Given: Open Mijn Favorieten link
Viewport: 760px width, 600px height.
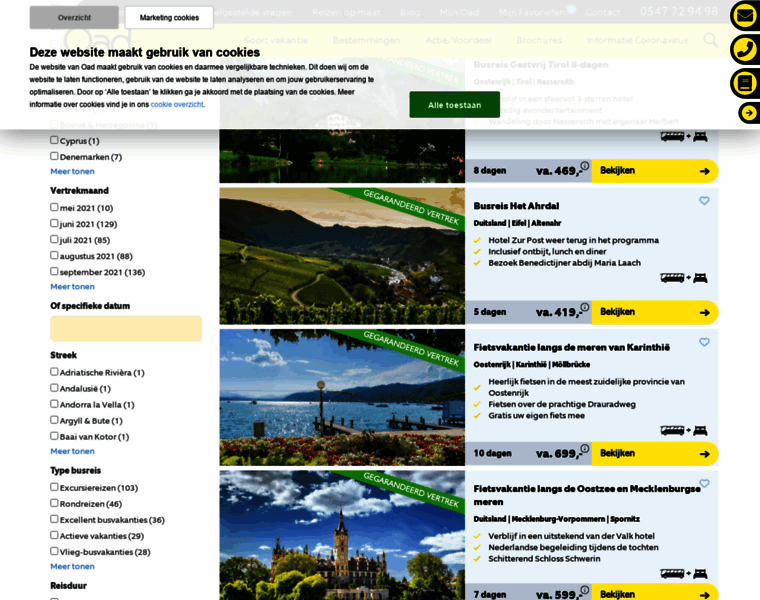Looking at the screenshot, I should click(532, 12).
